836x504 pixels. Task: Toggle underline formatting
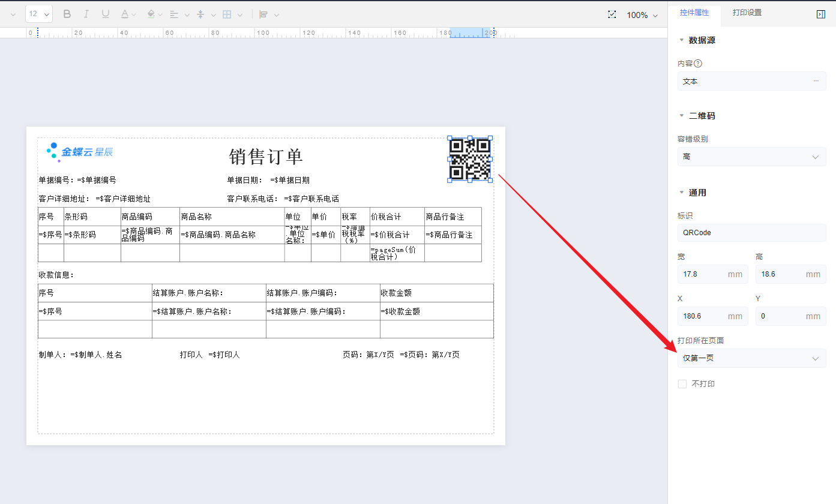[106, 14]
